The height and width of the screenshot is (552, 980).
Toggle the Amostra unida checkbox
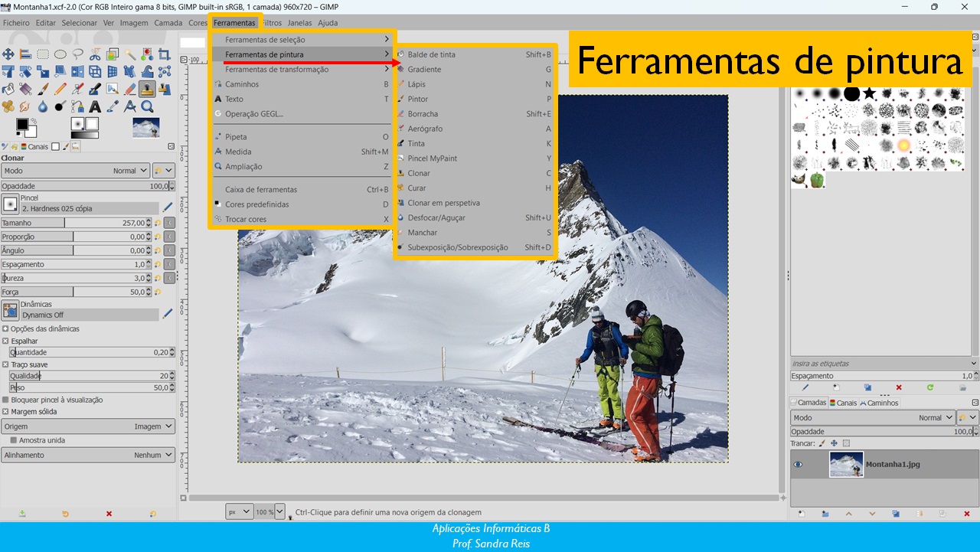14,440
